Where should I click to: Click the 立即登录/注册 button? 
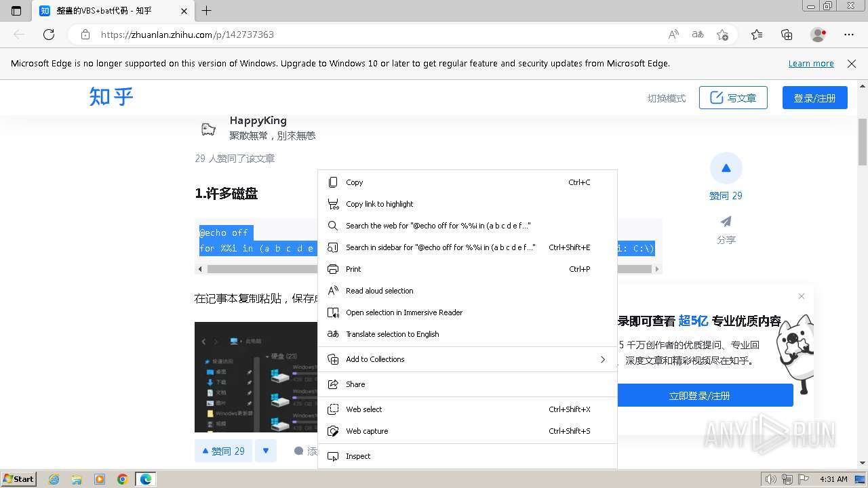(699, 395)
